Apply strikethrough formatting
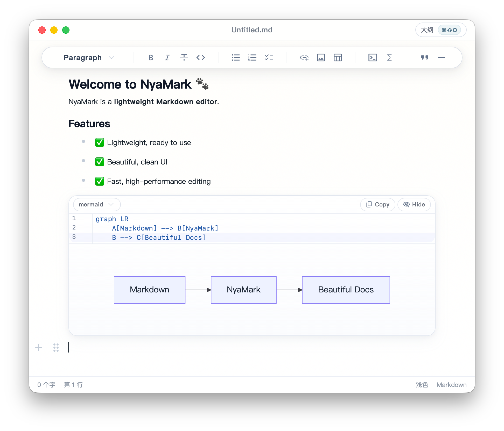504x431 pixels. (184, 58)
